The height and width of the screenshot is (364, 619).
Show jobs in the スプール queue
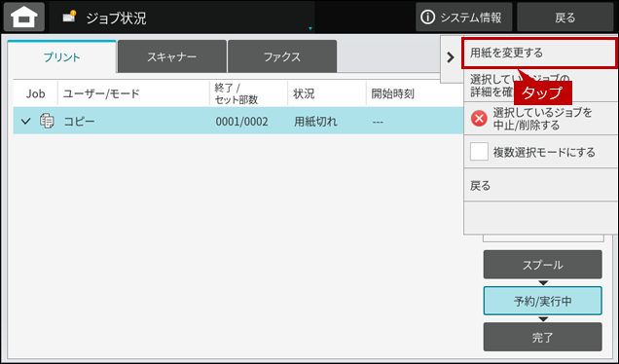543,265
